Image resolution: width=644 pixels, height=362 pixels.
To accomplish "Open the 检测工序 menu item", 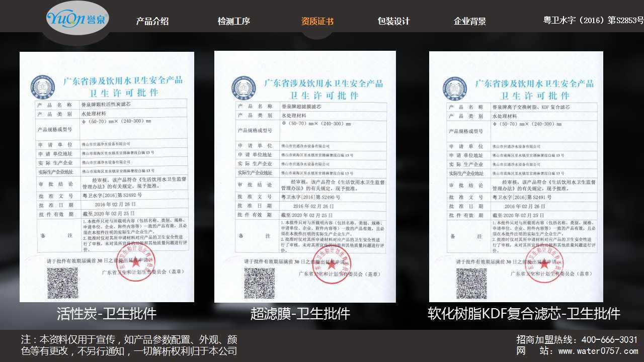I will (x=234, y=21).
